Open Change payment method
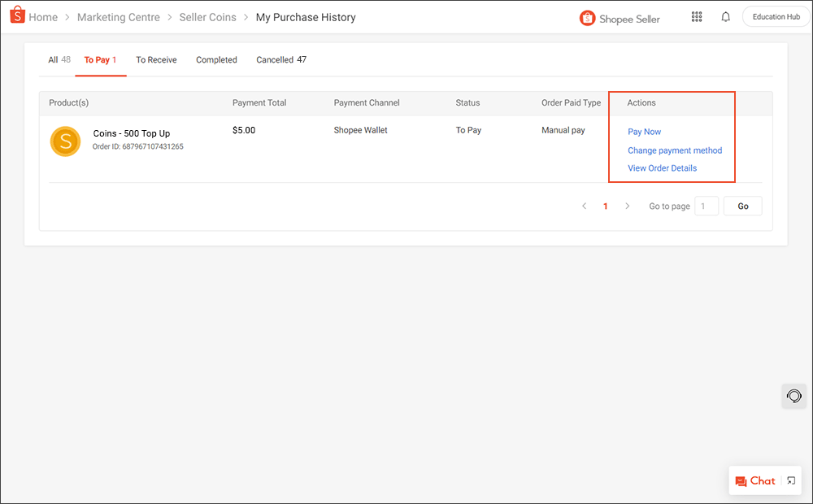813x504 pixels. (x=673, y=150)
